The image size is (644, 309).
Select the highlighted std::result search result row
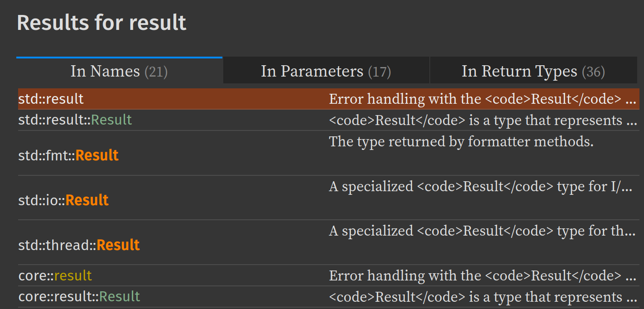[181, 99]
